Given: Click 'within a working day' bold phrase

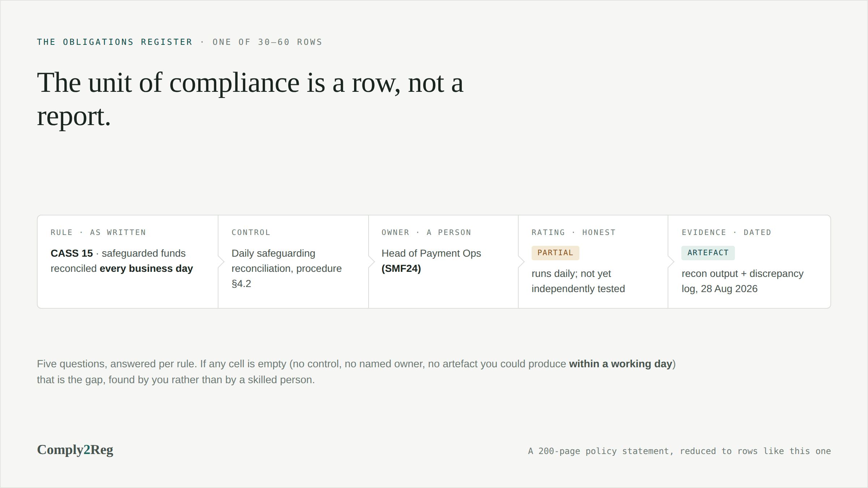Looking at the screenshot, I should pyautogui.click(x=621, y=364).
